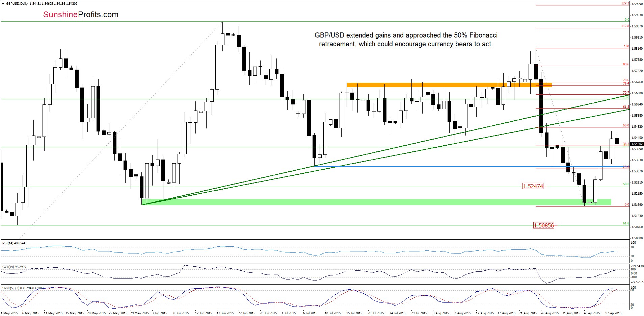The height and width of the screenshot is (316, 644).
Task: Click the light green support zone rectangle
Action: [376, 202]
